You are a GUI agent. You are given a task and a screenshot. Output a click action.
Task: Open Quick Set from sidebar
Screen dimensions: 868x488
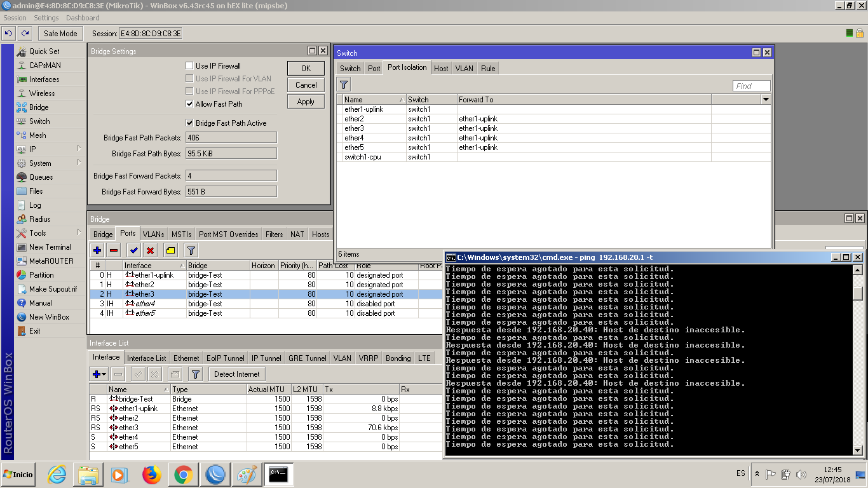click(44, 51)
